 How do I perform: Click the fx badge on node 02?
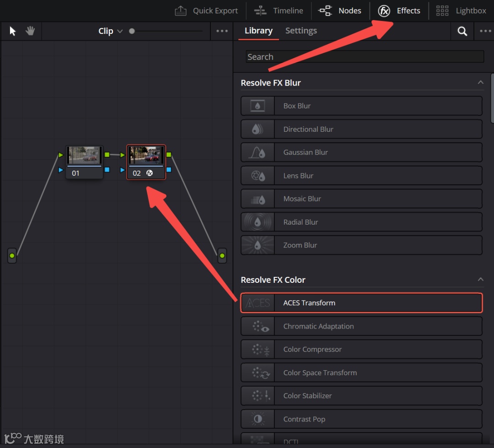150,173
